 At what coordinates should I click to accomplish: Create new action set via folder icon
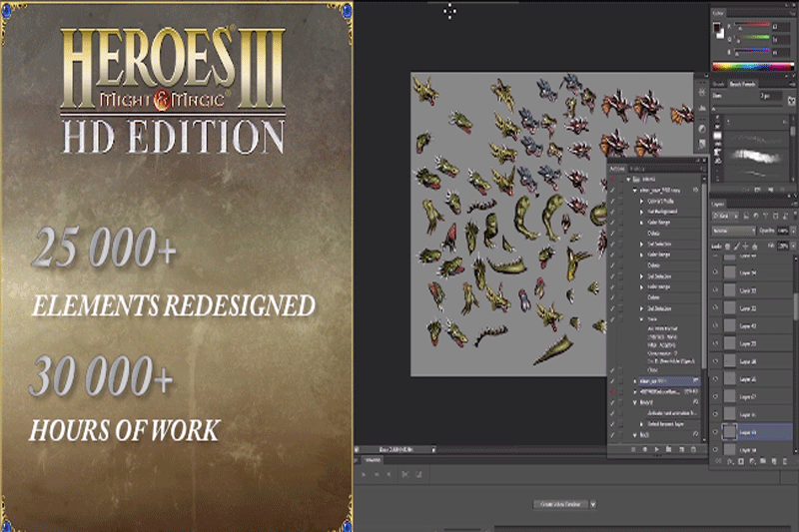pos(668,449)
